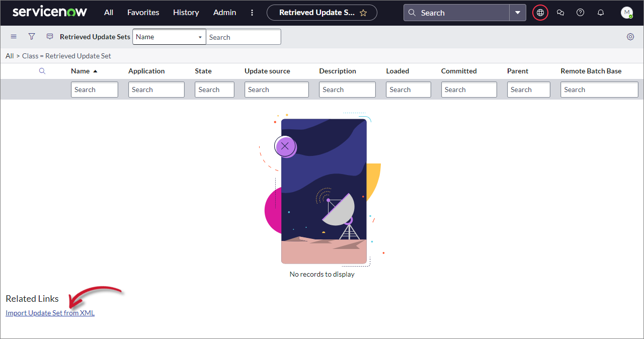Toggle the filter funnel icon

[x=32, y=37]
